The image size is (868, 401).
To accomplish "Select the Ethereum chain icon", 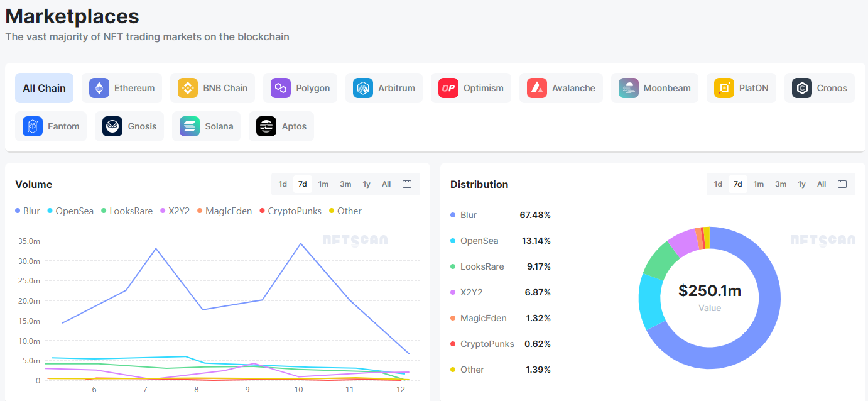I will click(x=99, y=88).
